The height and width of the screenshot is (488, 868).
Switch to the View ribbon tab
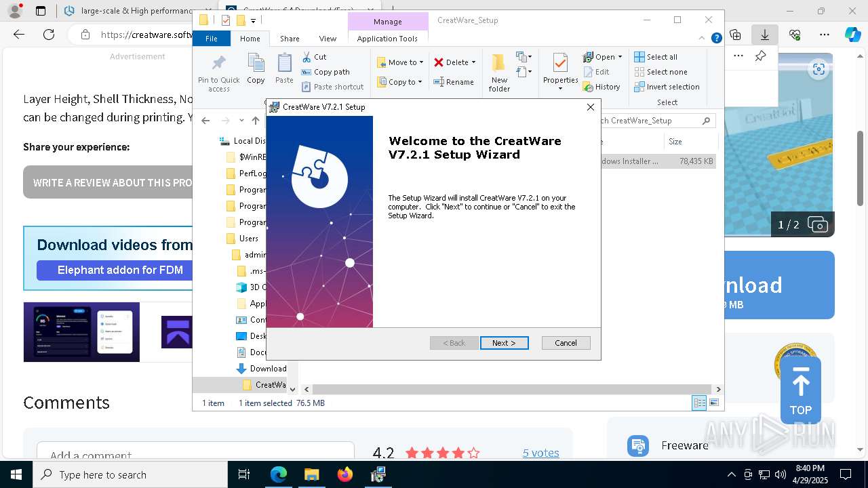pos(328,39)
